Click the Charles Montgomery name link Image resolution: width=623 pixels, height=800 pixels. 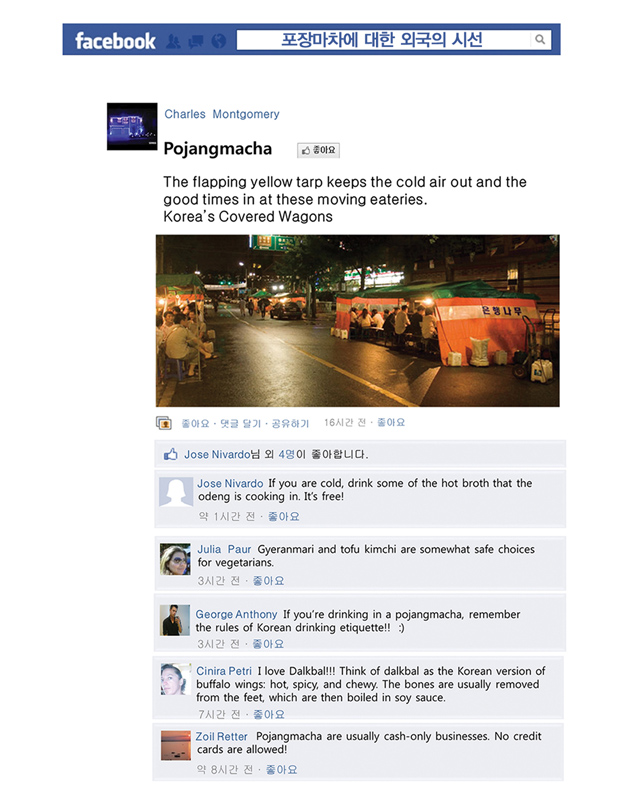point(222,114)
